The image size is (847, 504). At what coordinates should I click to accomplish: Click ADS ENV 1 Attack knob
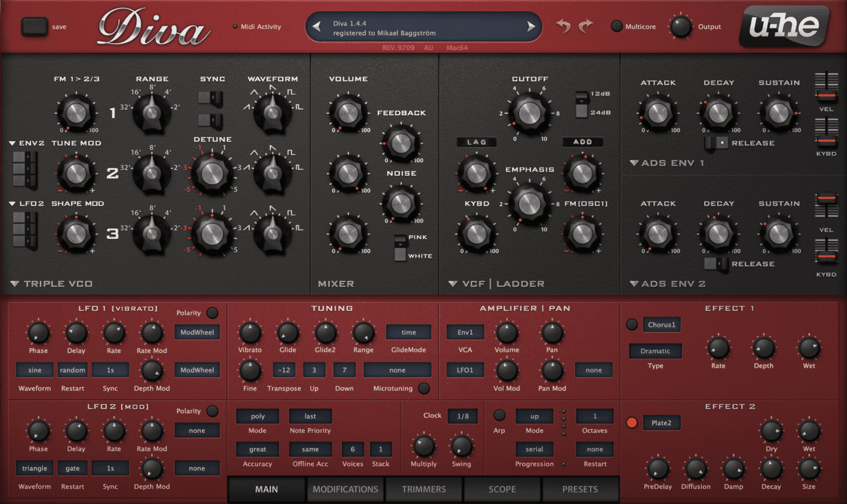658,113
